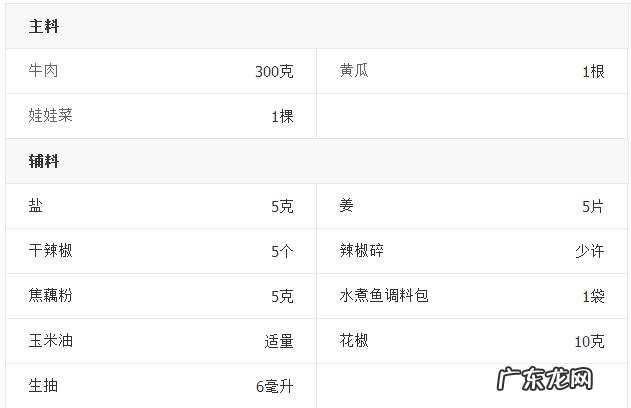Click the 少许 amount for 辣椒碎
This screenshot has width=631, height=408.
click(589, 251)
